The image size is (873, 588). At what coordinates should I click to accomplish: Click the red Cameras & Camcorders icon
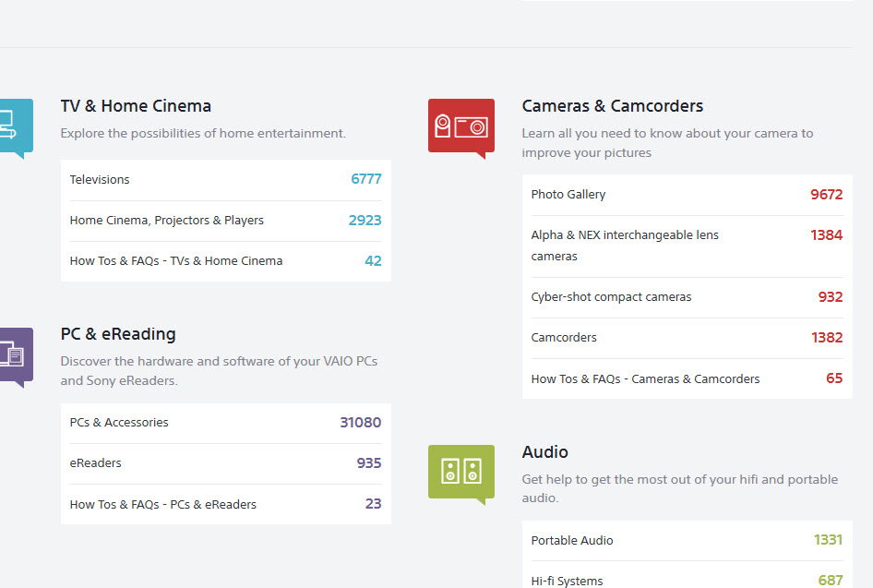pyautogui.click(x=460, y=126)
